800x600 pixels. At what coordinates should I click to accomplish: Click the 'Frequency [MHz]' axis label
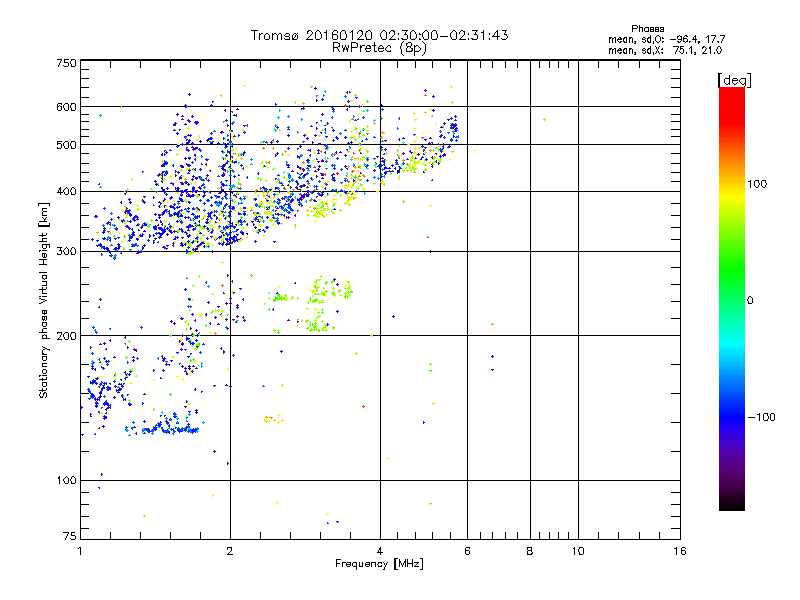coord(379,564)
